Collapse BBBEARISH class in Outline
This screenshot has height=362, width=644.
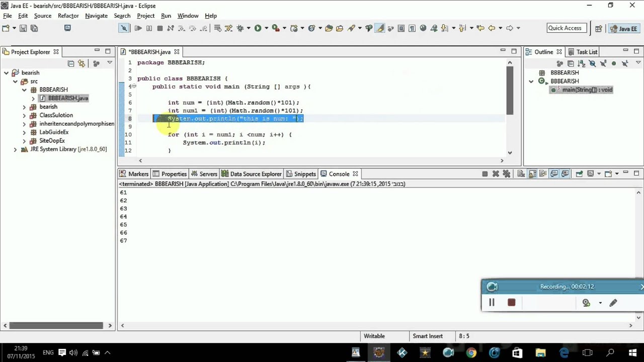pyautogui.click(x=531, y=81)
